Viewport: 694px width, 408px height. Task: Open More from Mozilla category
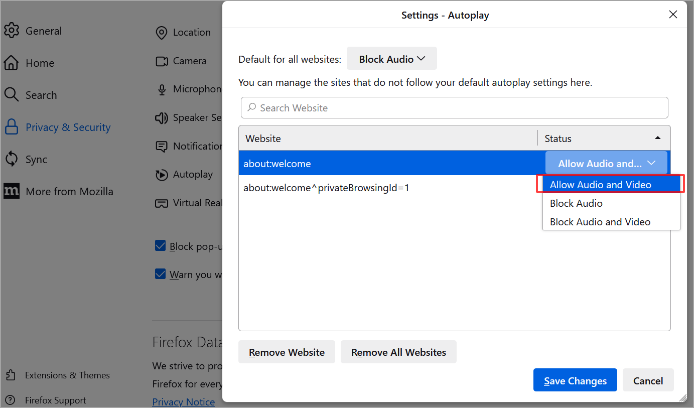click(69, 192)
